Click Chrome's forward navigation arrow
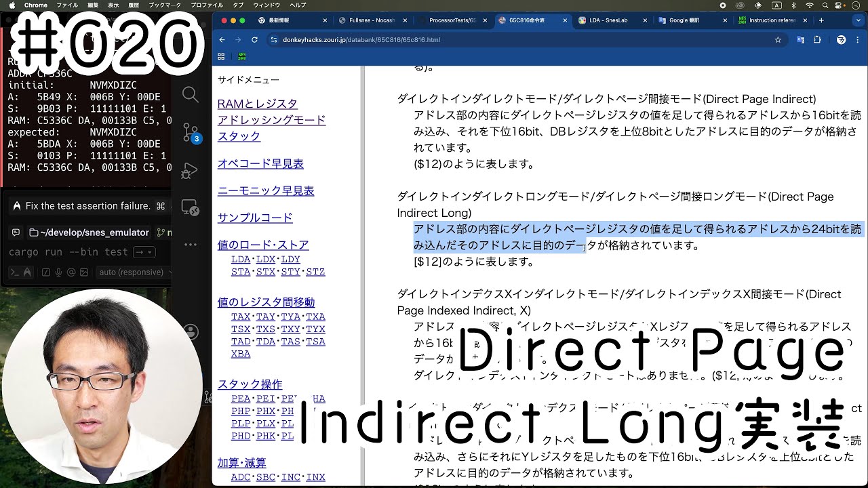Viewport: 868px width, 488px height. coord(238,40)
